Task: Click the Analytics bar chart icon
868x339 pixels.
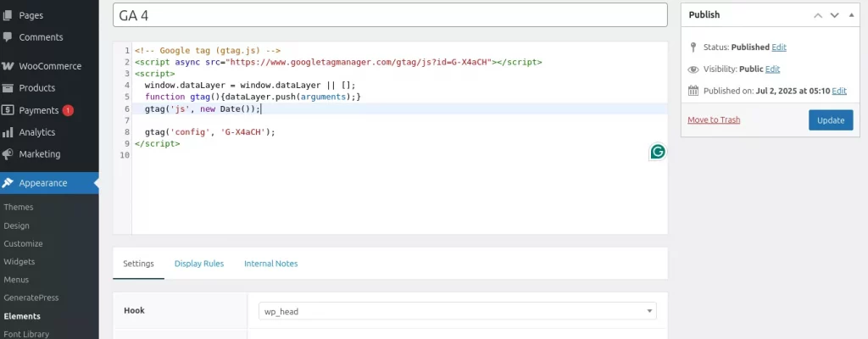Action: [x=8, y=132]
